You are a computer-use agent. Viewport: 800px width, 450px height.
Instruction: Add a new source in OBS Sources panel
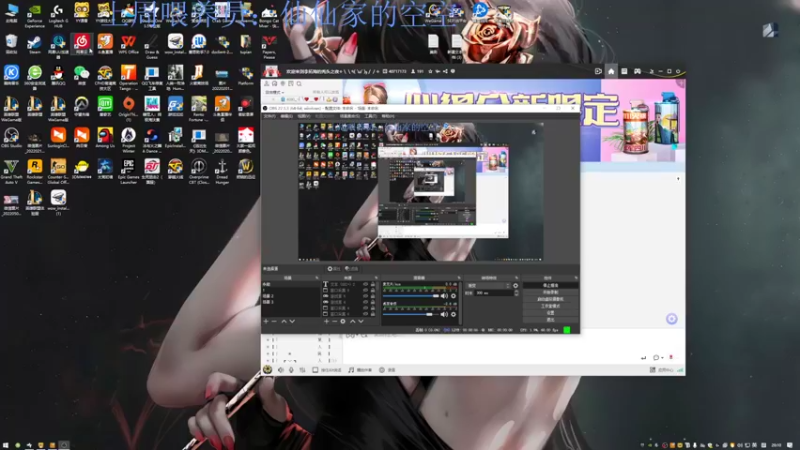coord(327,321)
